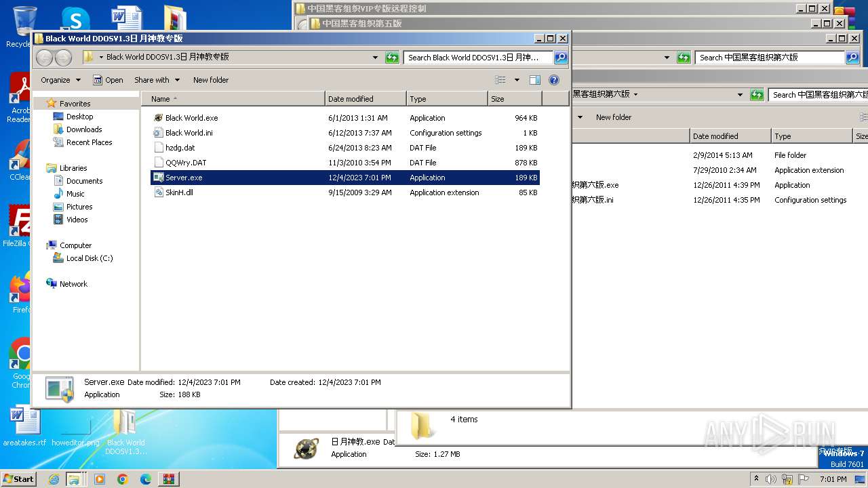
Task: Click the address bar path Black World DDOSV1.3
Action: 167,58
